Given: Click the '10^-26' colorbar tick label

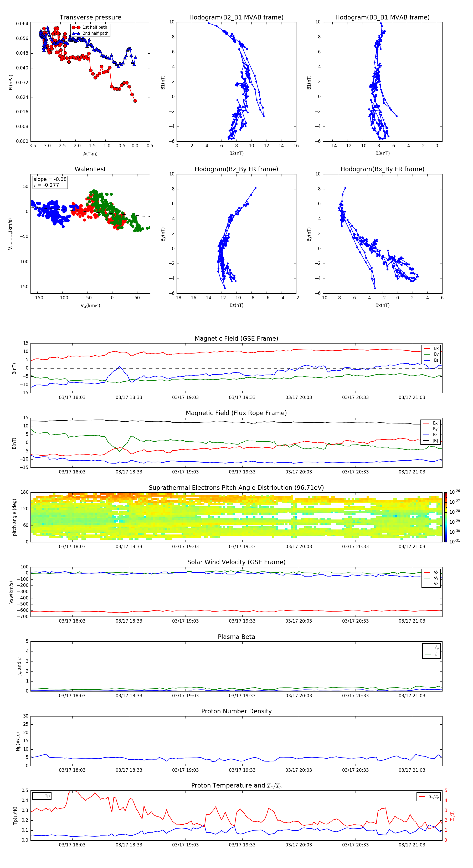Looking at the screenshot, I should point(455,492).
